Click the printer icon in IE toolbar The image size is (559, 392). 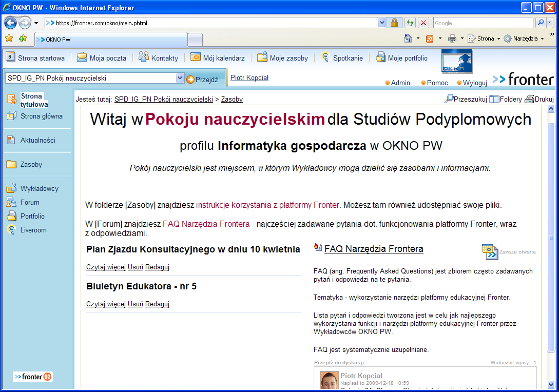452,38
